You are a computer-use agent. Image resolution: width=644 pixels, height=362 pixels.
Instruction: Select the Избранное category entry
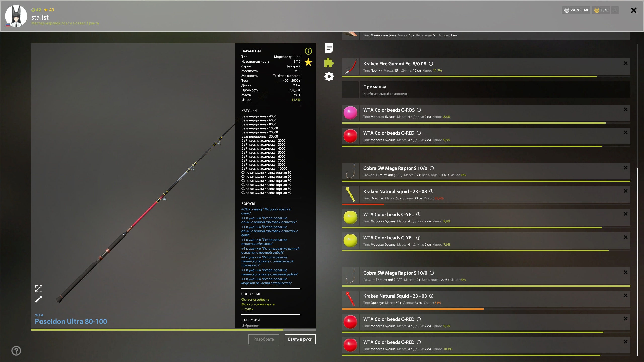(250, 326)
